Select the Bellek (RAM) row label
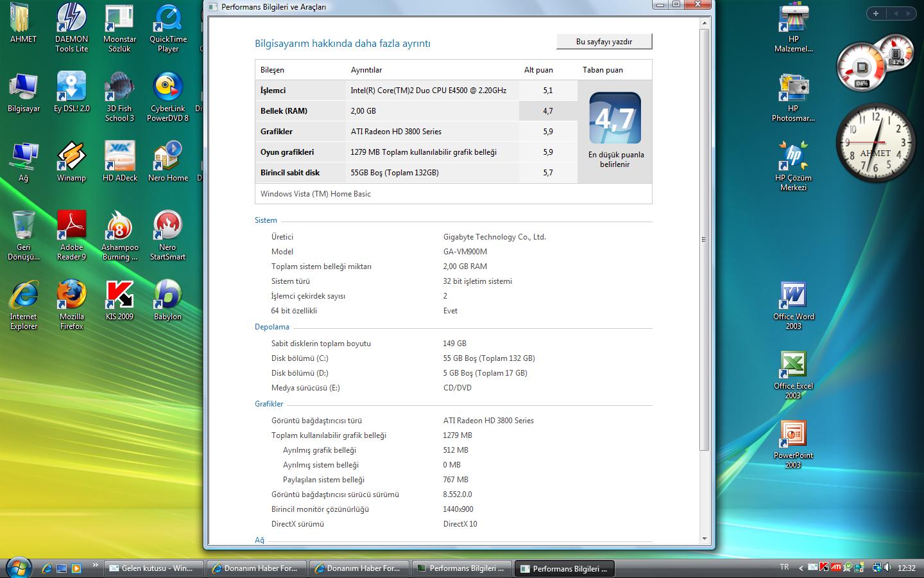The image size is (924, 578). (284, 111)
